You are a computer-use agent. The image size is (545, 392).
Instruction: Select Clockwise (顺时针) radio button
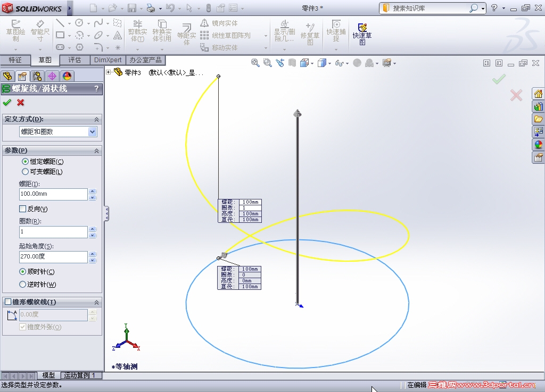tap(22, 271)
